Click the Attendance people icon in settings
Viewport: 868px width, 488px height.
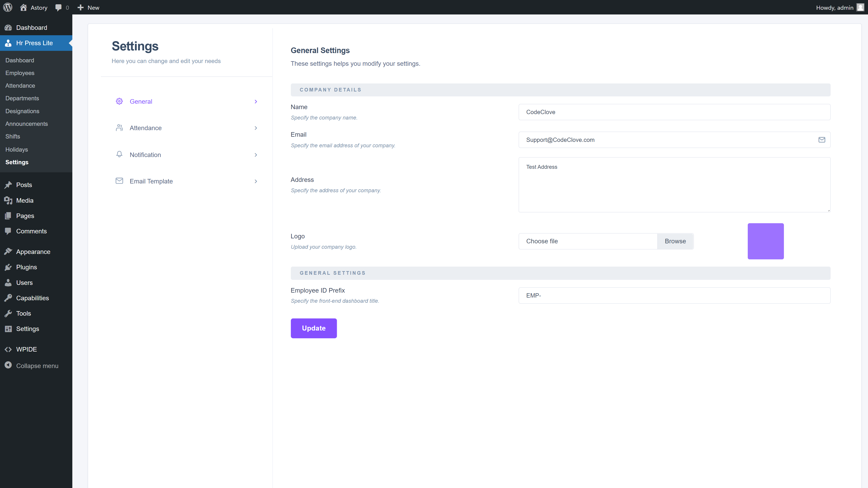pyautogui.click(x=119, y=128)
